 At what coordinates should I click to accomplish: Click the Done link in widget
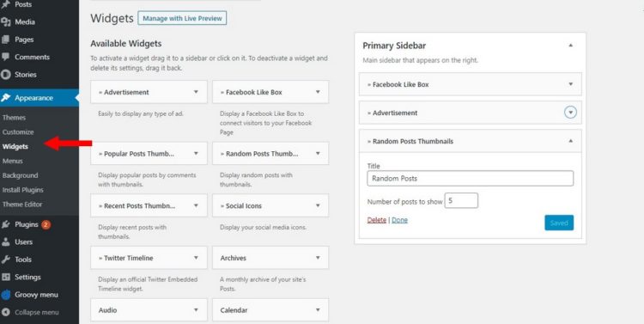(399, 220)
